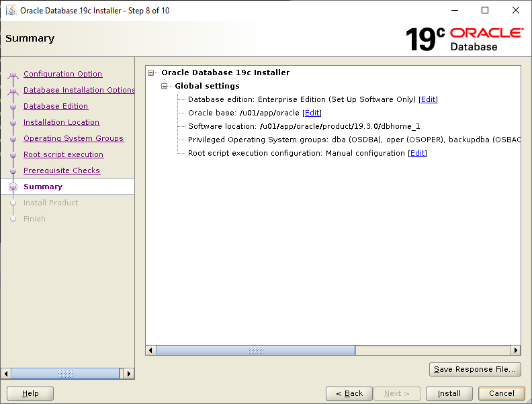Open the Installation Location step
This screenshot has height=404, width=532.
(x=61, y=122)
